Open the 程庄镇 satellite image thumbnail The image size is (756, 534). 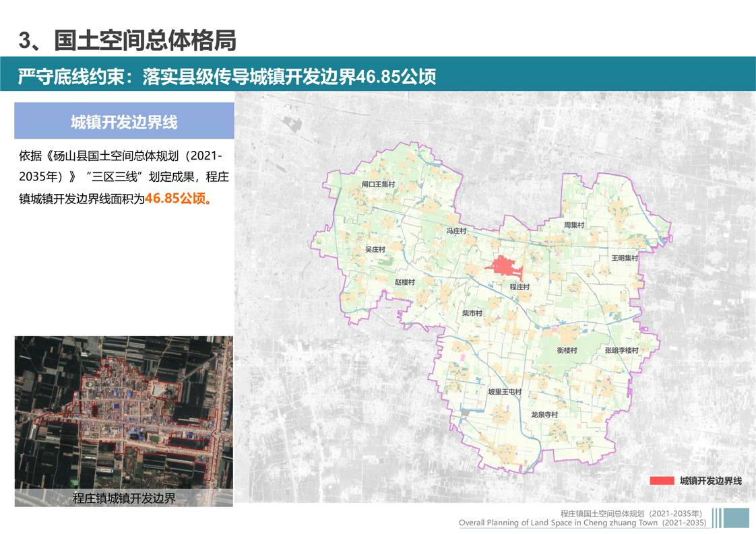[124, 412]
